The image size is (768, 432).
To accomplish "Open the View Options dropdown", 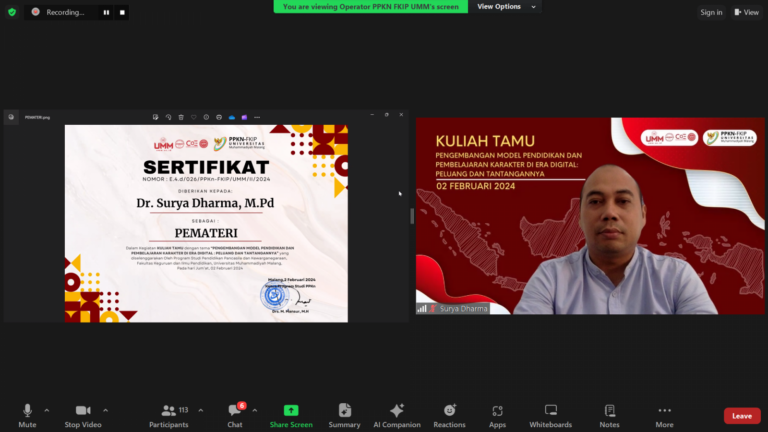I will point(506,6).
